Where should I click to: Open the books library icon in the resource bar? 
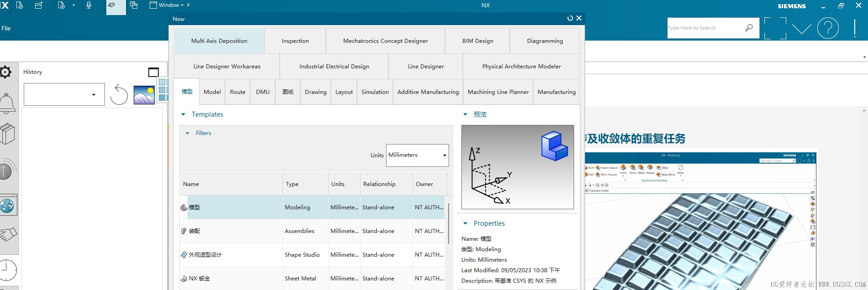point(7,134)
